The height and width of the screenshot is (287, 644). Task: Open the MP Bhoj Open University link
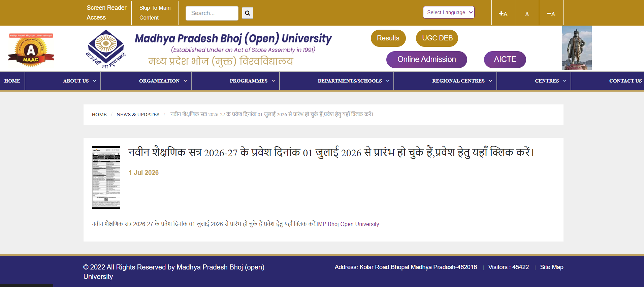pos(349,224)
